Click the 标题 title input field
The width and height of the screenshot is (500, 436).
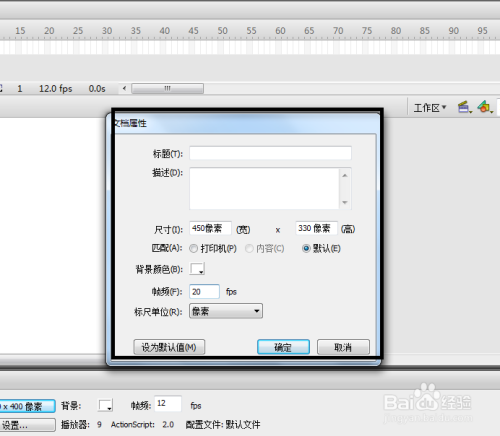[x=270, y=153]
